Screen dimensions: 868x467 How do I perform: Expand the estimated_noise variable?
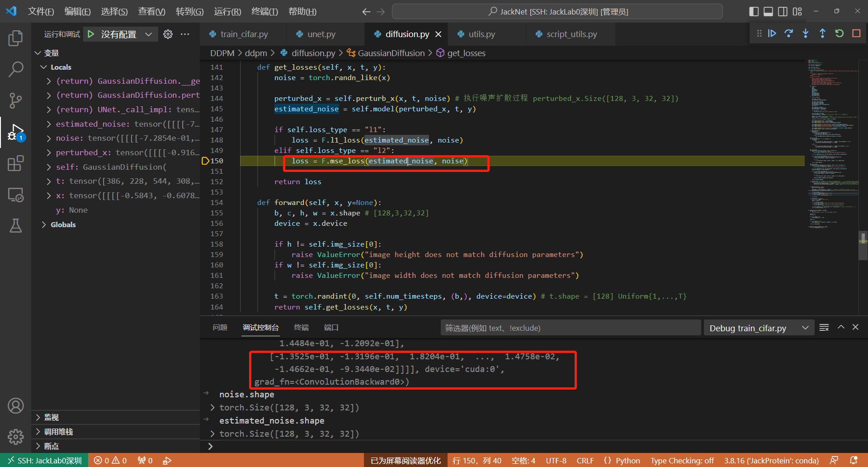coord(48,124)
